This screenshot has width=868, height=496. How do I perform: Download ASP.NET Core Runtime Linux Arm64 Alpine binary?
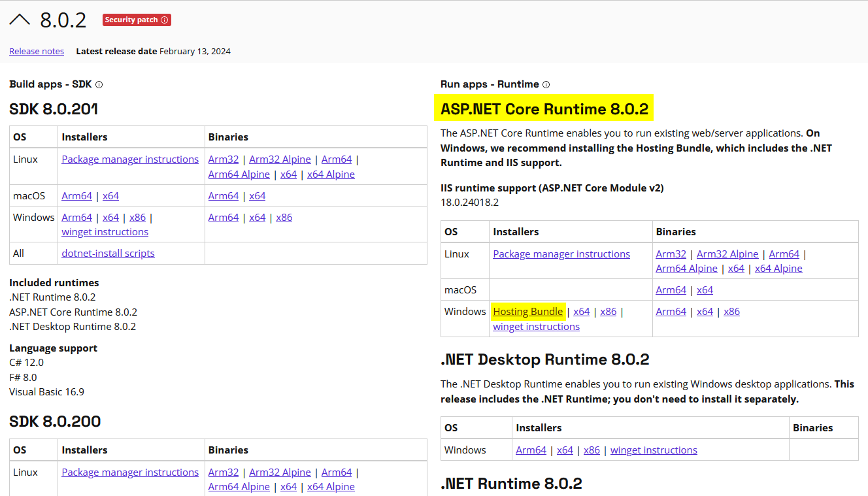687,269
